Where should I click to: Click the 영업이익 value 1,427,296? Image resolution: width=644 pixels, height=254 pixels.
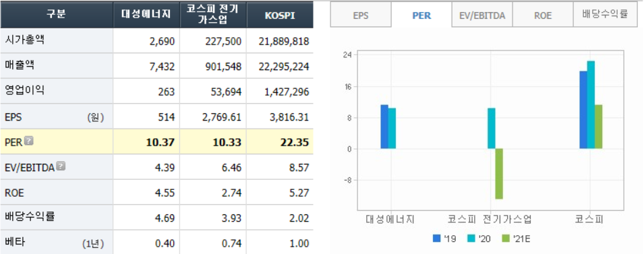point(287,92)
